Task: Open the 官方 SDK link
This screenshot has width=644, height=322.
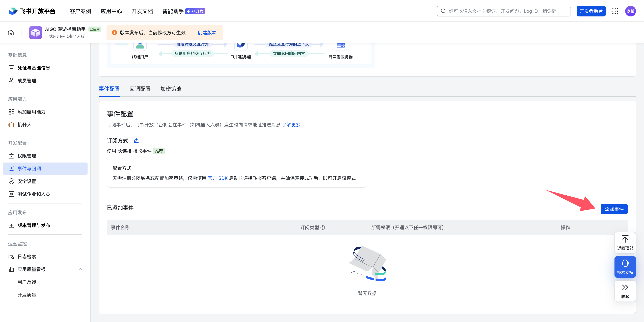Action: coord(218,178)
